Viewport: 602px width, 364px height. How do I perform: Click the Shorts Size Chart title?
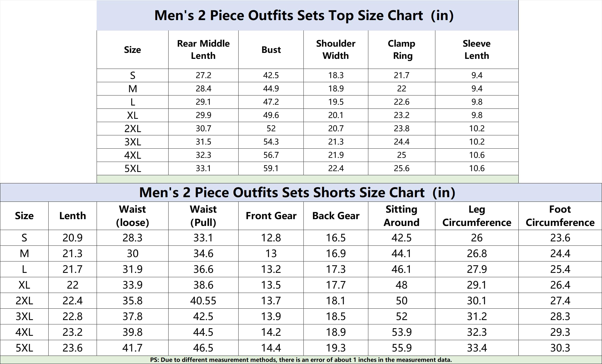coord(297,193)
